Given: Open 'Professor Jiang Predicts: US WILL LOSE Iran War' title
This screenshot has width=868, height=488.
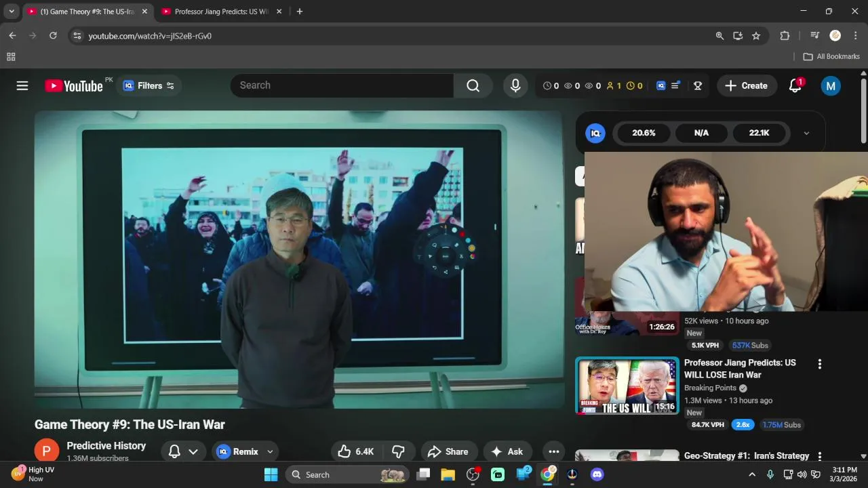Looking at the screenshot, I should (740, 369).
